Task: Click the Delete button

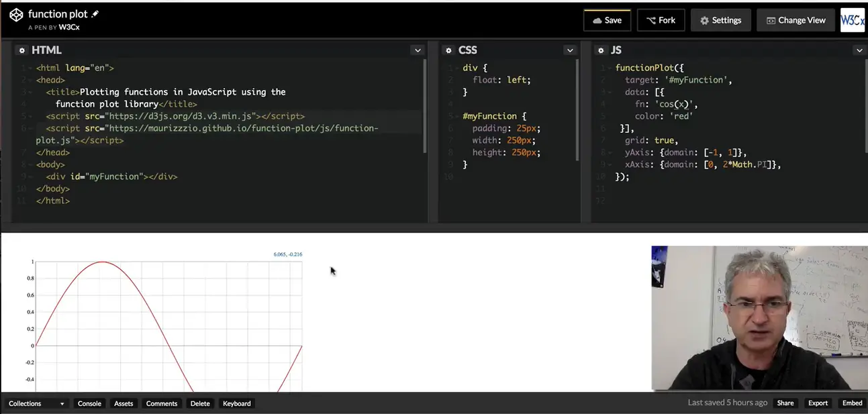Action: (200, 403)
